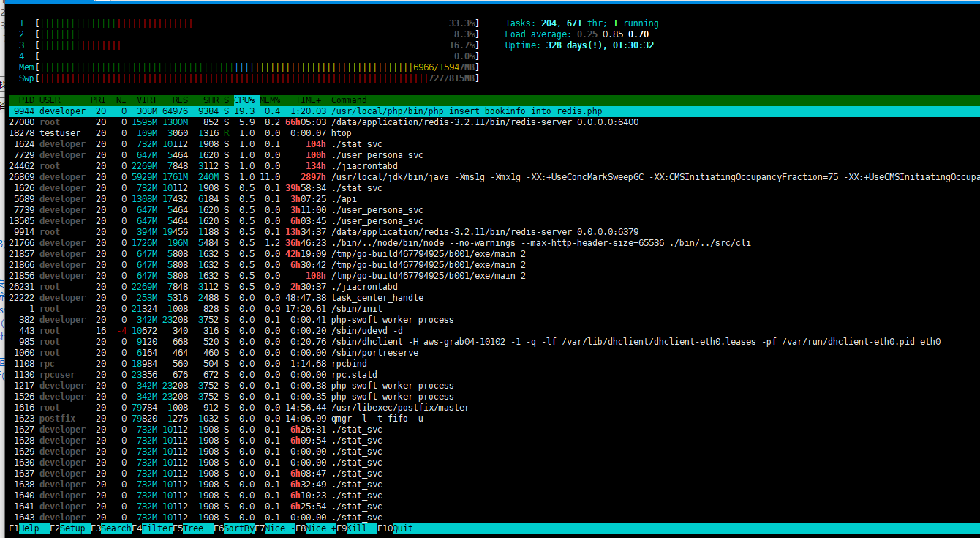
Task: Toggle F5 Tree view in the function bar
Action: click(x=193, y=528)
